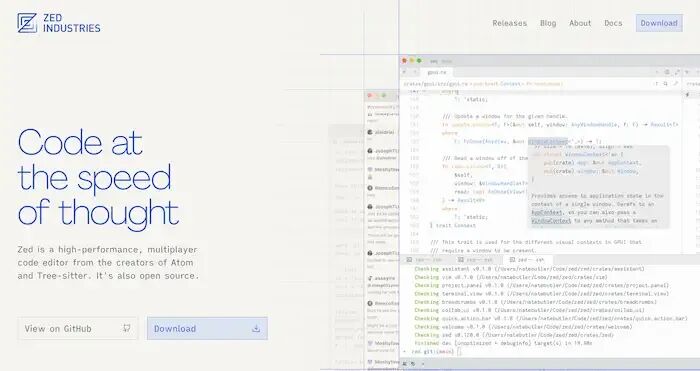Go to the Blog link
700x371 pixels.
point(548,23)
